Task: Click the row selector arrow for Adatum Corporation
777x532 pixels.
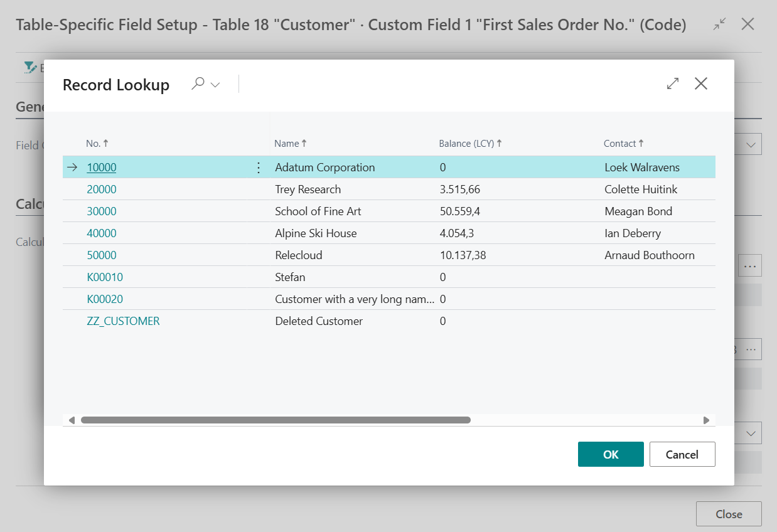Action: (73, 168)
